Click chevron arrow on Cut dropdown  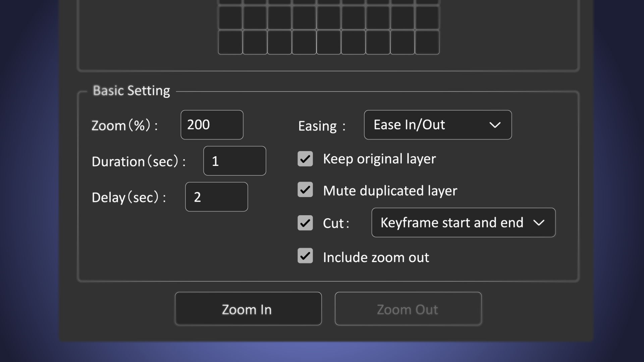539,223
